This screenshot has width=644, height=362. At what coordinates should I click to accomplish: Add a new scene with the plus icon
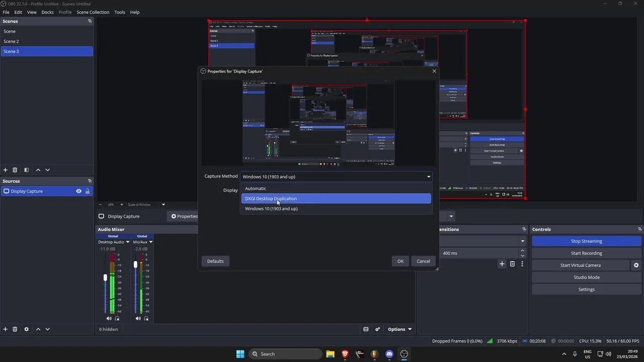click(x=6, y=170)
